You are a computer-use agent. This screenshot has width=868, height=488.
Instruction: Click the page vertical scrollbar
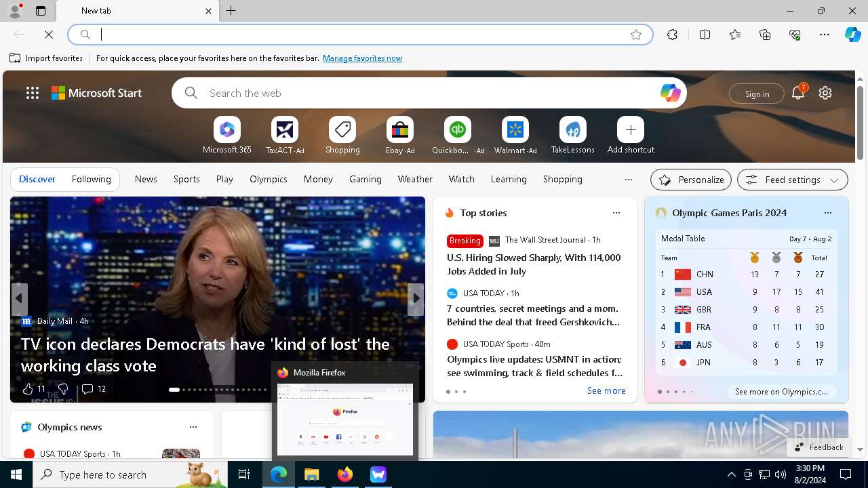[x=860, y=122]
